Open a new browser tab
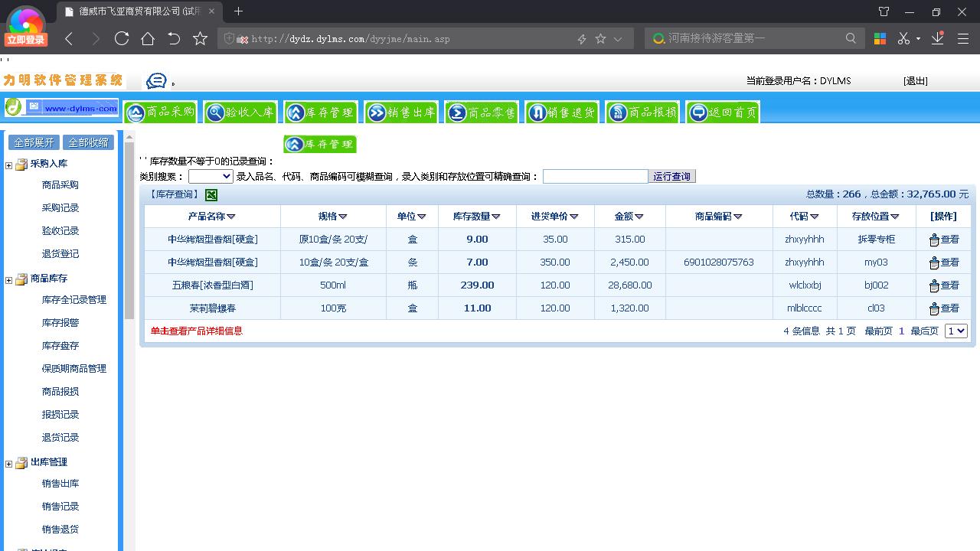The image size is (980, 551). [238, 11]
